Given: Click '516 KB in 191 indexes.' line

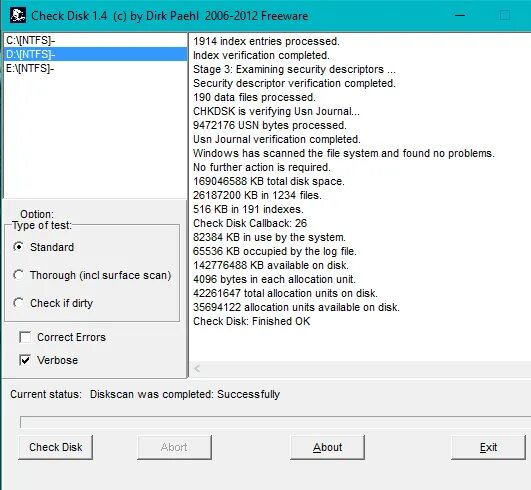Looking at the screenshot, I should click(x=248, y=209).
